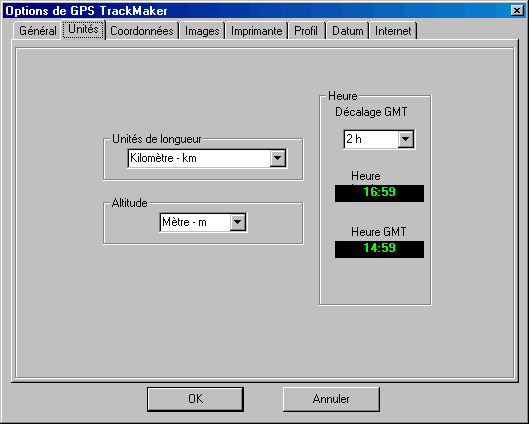529x424 pixels.
Task: Select the Internet tab
Action: (393, 31)
